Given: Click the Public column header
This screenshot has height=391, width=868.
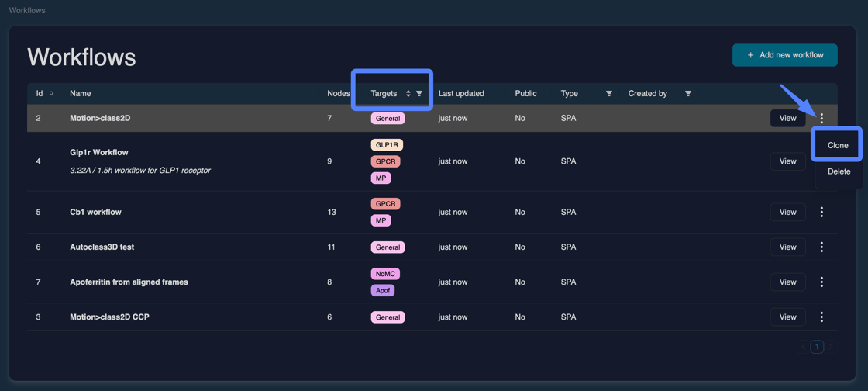Looking at the screenshot, I should tap(526, 94).
